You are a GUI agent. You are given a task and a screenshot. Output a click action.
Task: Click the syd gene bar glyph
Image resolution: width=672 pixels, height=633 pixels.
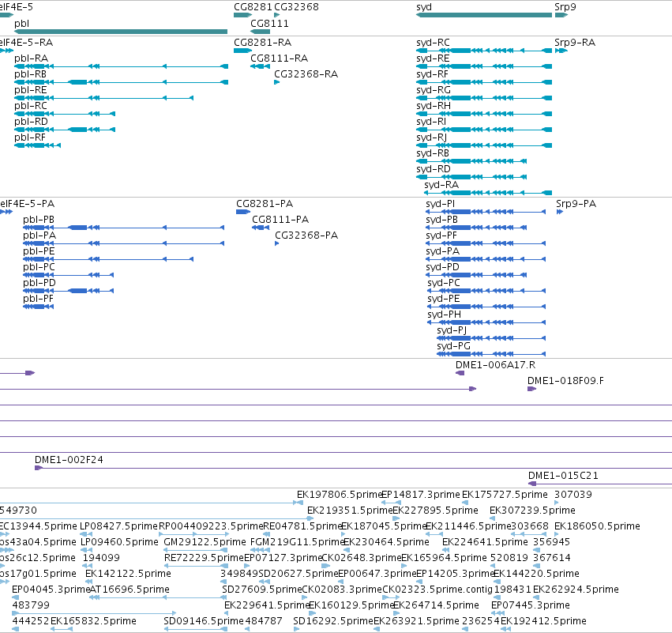click(x=484, y=15)
